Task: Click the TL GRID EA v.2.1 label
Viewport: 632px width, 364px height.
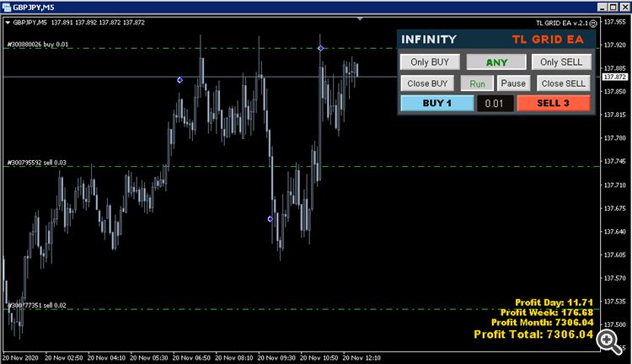Action: pyautogui.click(x=562, y=23)
